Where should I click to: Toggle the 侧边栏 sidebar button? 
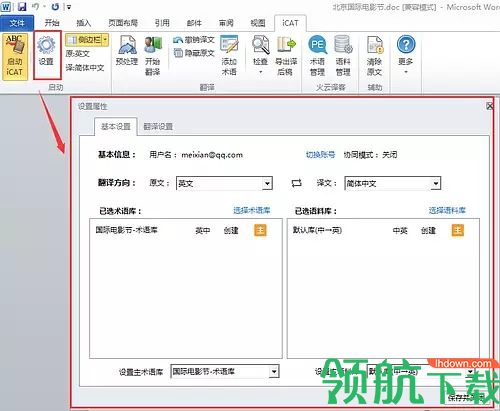point(84,40)
